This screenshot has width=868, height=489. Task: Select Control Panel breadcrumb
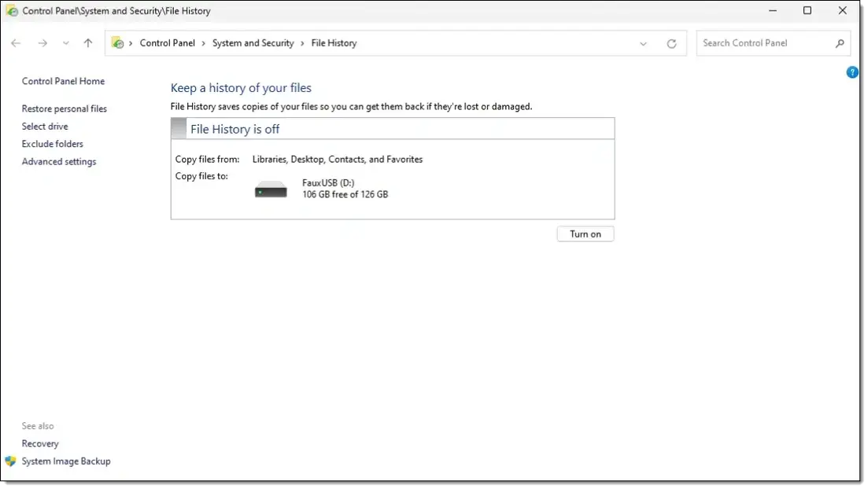[x=167, y=43]
